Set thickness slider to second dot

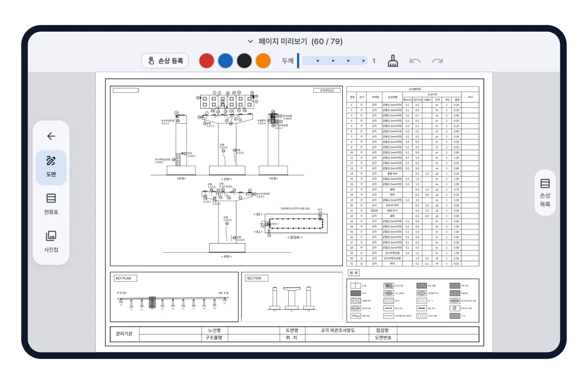tap(333, 61)
